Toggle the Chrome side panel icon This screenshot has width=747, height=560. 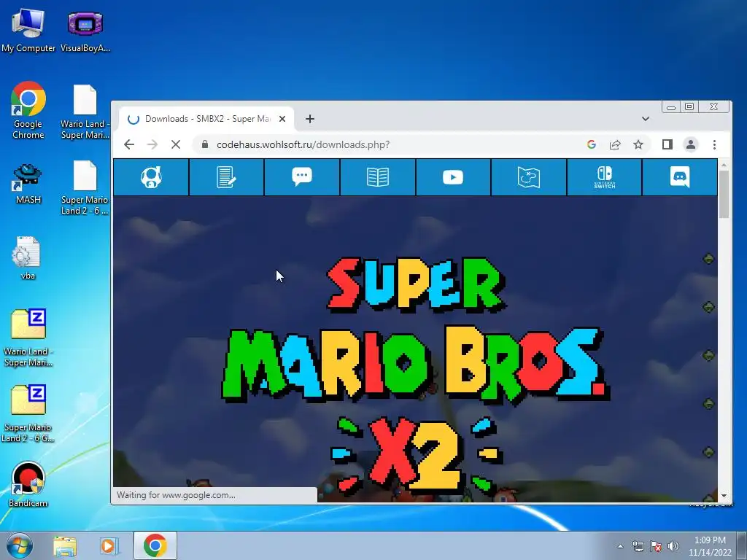click(x=667, y=144)
